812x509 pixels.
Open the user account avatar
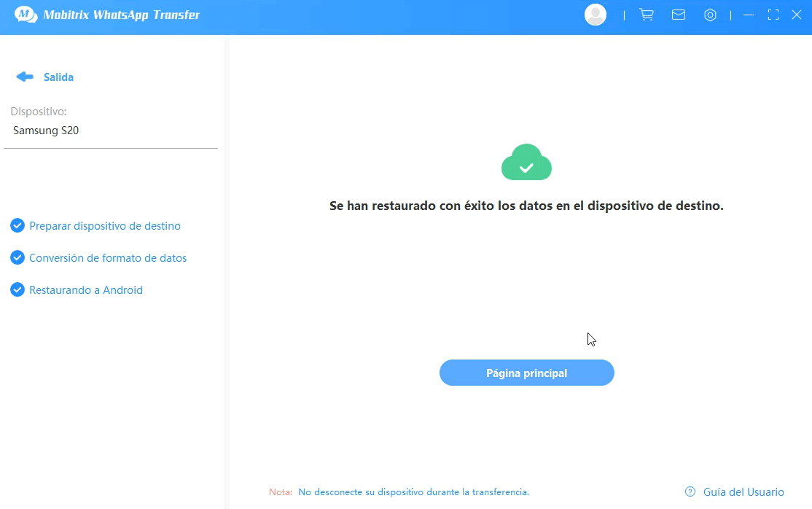595,15
